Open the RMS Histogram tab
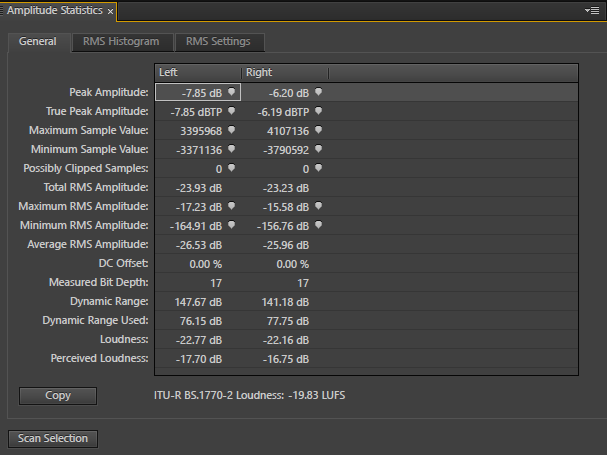Image resolution: width=607 pixels, height=455 pixels. 121,41
